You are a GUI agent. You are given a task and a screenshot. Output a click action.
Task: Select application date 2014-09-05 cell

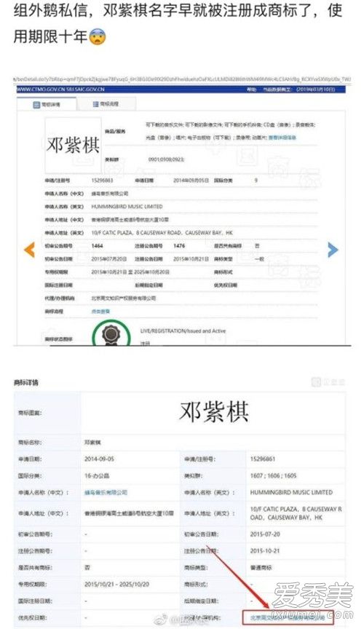pos(99,459)
